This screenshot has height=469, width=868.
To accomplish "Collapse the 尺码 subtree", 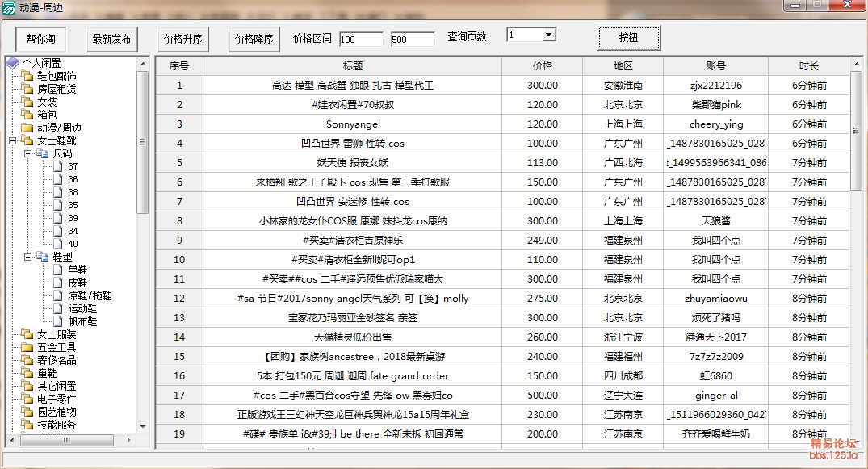I will [x=27, y=153].
